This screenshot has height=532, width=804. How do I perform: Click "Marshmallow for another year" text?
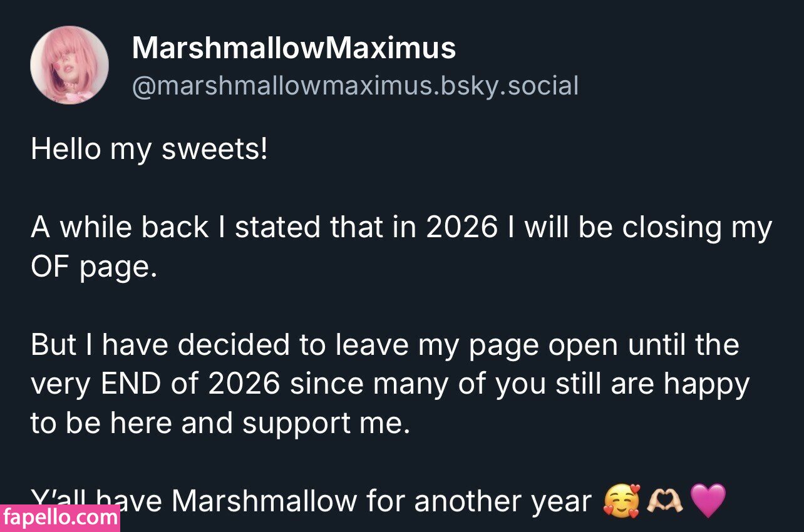point(381,501)
